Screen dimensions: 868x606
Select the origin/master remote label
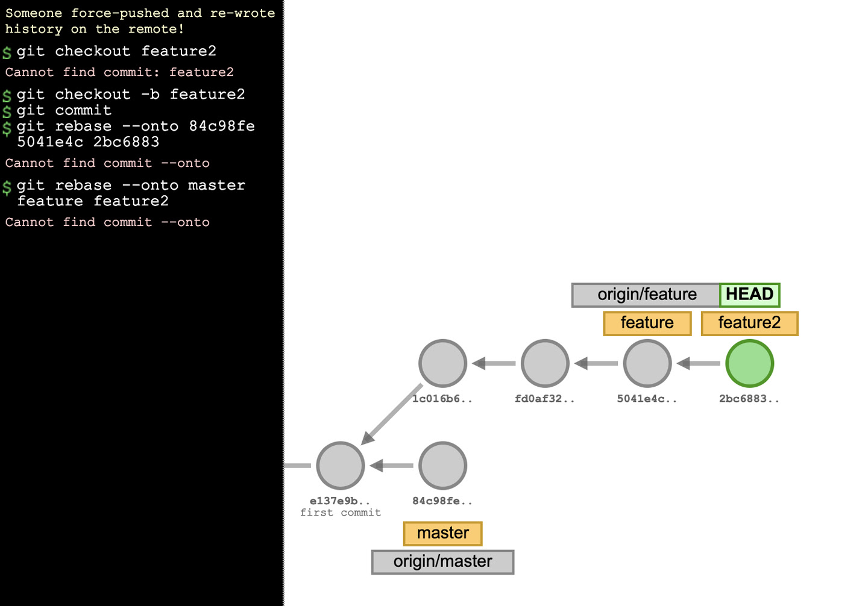point(442,561)
